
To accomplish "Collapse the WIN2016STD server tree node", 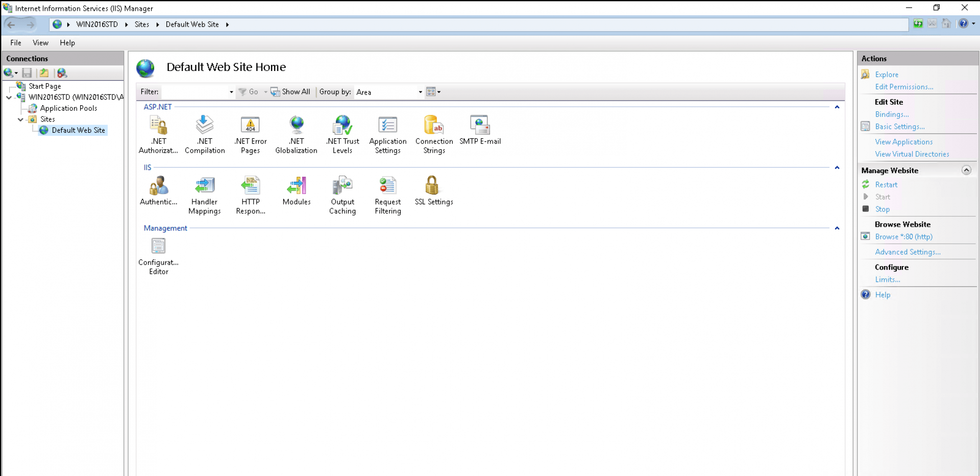I will point(9,97).
